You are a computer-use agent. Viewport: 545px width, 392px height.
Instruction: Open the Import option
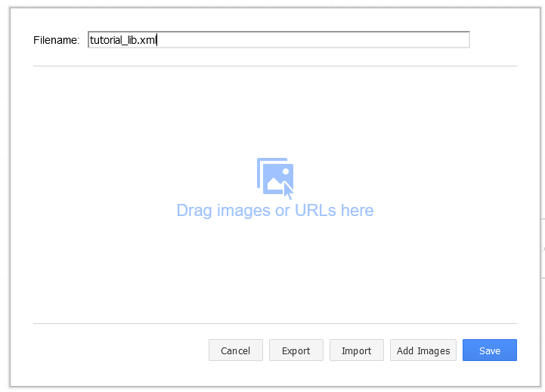(356, 350)
